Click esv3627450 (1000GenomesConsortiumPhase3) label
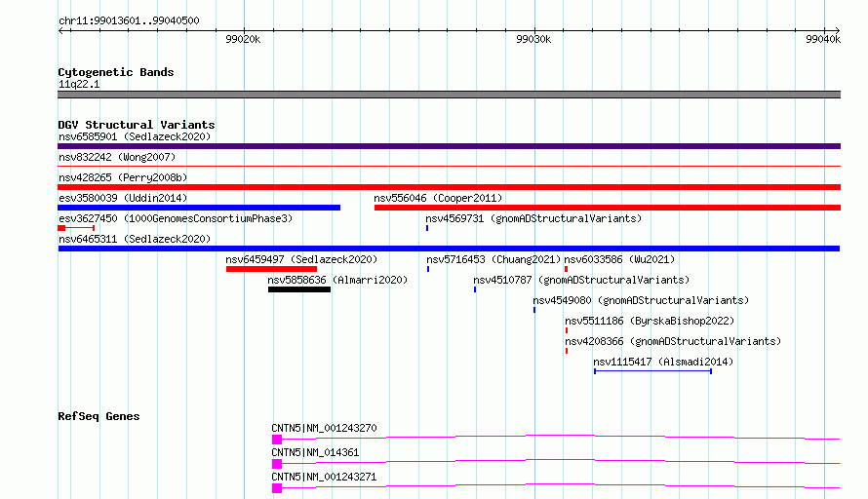 click(x=176, y=218)
